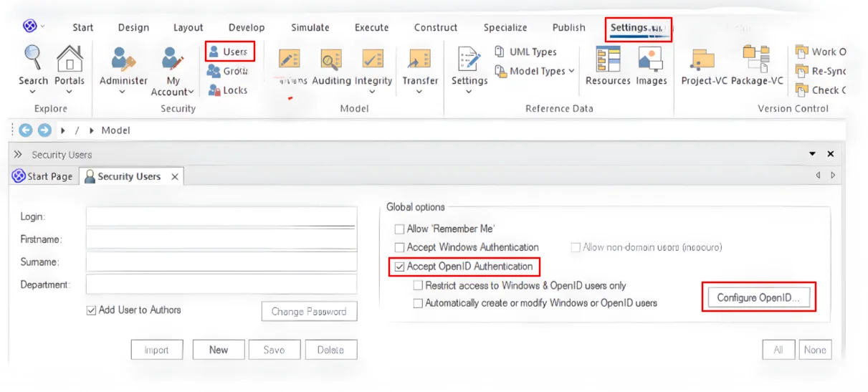This screenshot has width=868, height=392.
Task: Click the Images icon in Reference Data
Action: click(x=651, y=59)
